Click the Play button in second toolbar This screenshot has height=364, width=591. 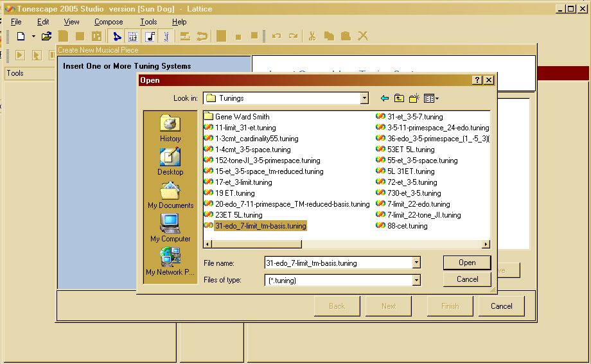tap(20, 55)
